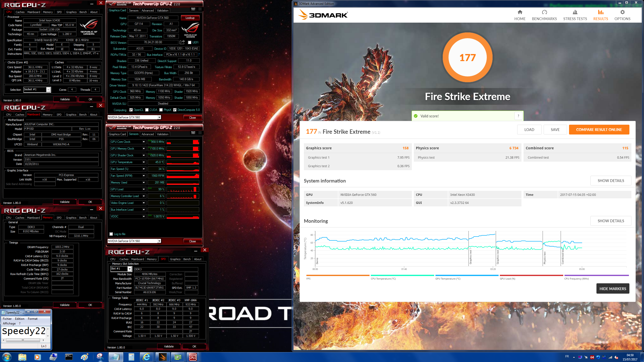Click the camera icon in GPU-Z Sensors window

pos(193,133)
